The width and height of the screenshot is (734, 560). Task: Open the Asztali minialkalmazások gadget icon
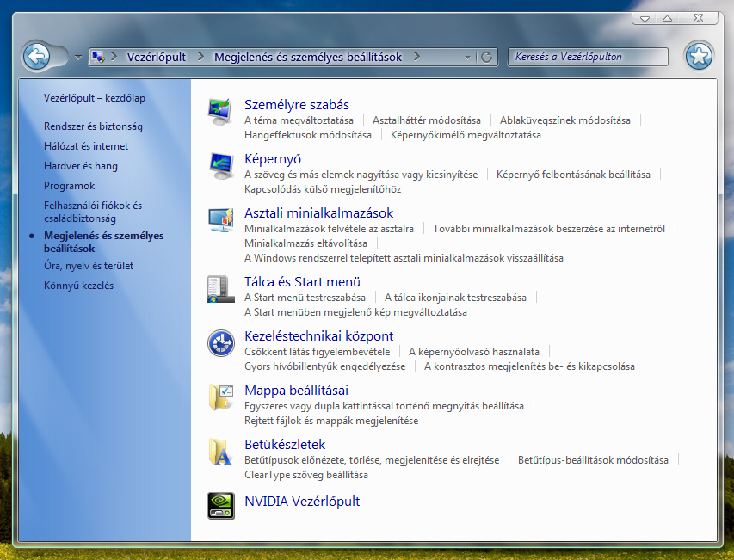220,220
